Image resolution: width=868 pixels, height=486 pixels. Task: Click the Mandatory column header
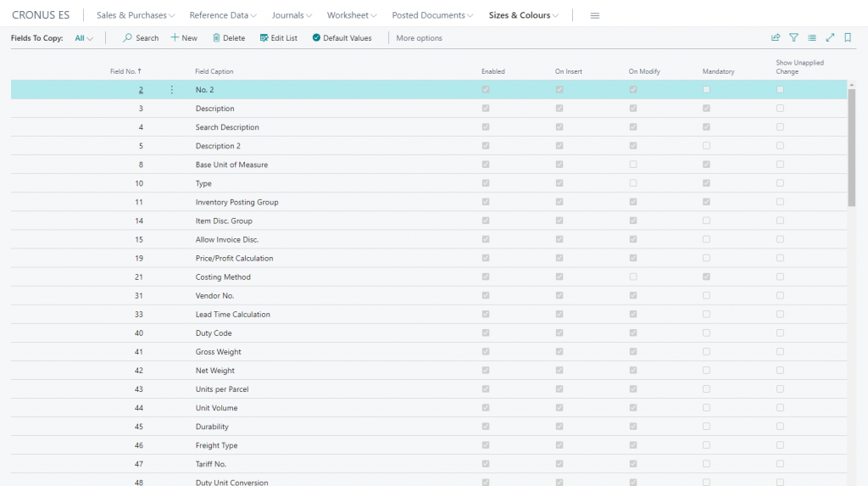(719, 71)
